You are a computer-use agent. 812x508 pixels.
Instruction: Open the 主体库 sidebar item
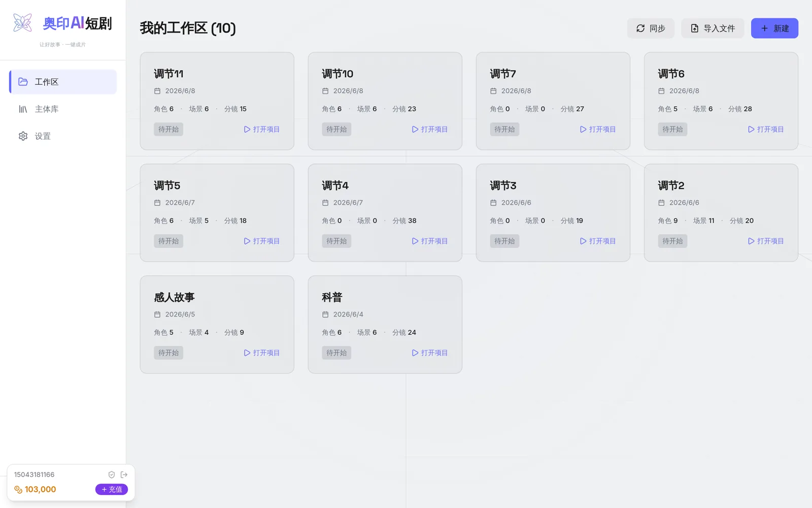[x=63, y=109]
